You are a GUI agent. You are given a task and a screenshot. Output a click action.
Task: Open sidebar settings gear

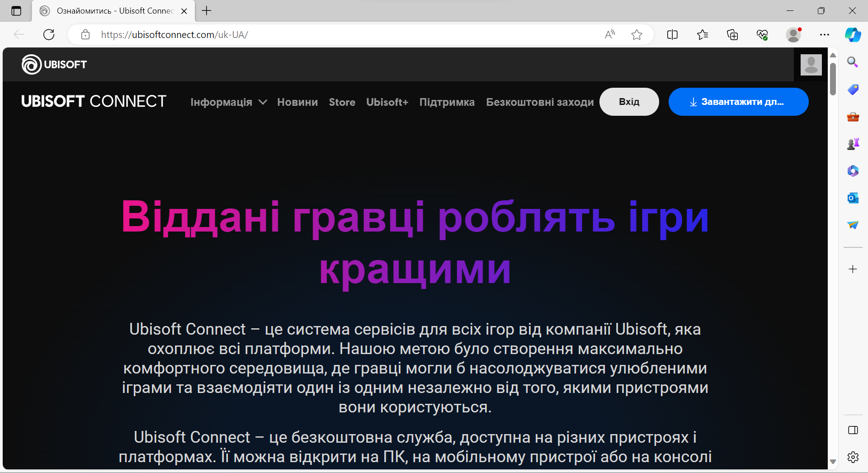coord(853,457)
